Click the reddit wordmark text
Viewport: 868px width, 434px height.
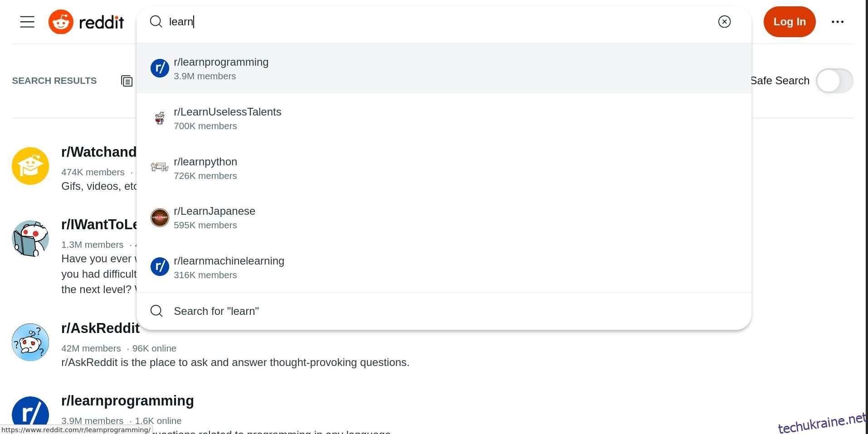(102, 22)
